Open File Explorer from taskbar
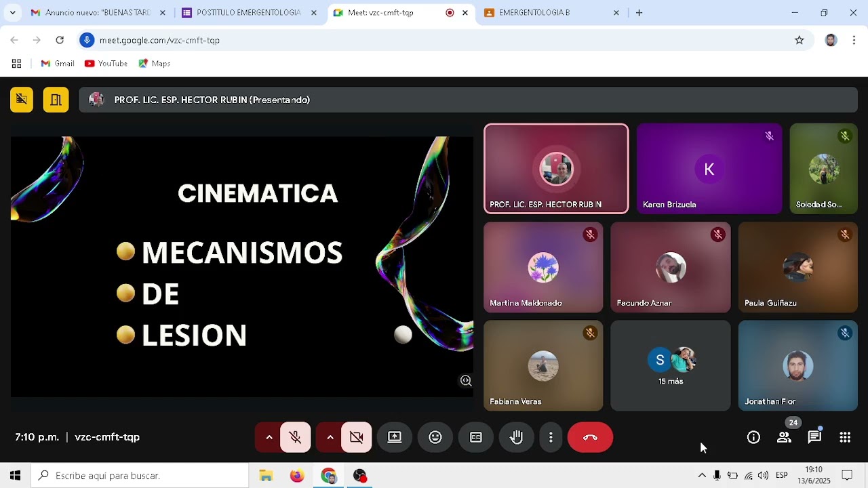868x488 pixels. (266, 476)
